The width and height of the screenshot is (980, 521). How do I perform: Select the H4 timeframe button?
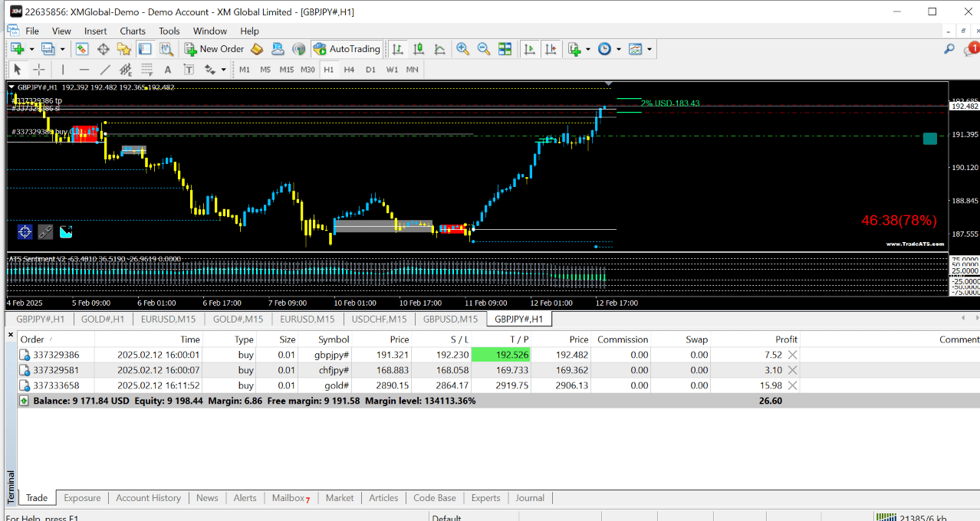[x=349, y=70]
